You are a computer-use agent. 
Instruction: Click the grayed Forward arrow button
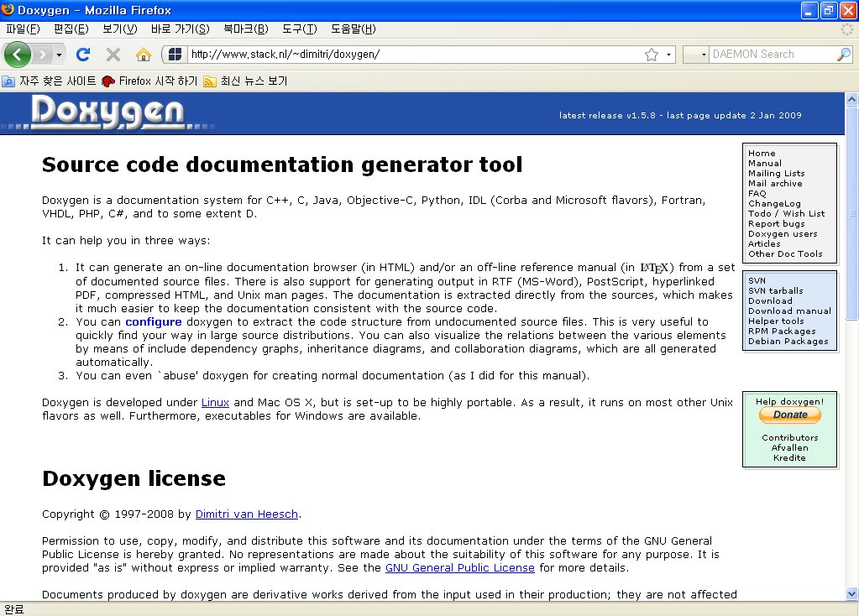coord(42,55)
